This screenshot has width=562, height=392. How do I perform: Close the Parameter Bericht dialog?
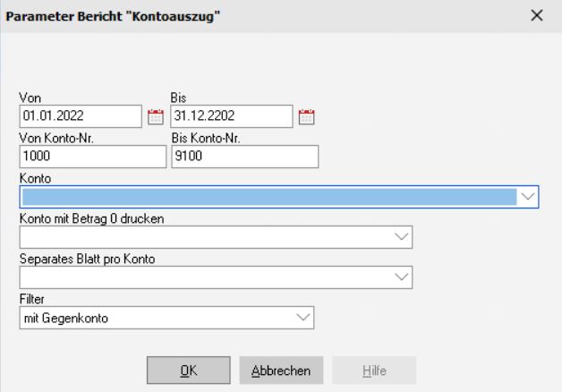[x=537, y=16]
